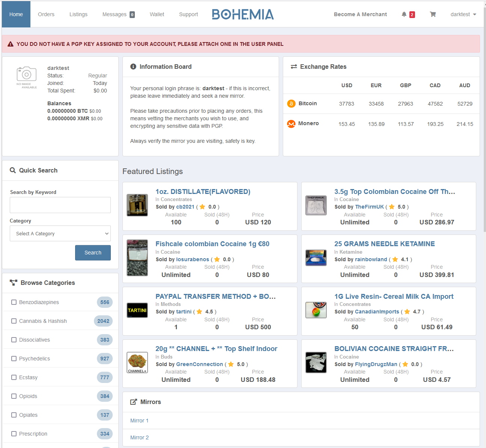Viewport: 486px width, 448px height.
Task: Check the Ecstasy category checkbox
Action: coord(14,377)
